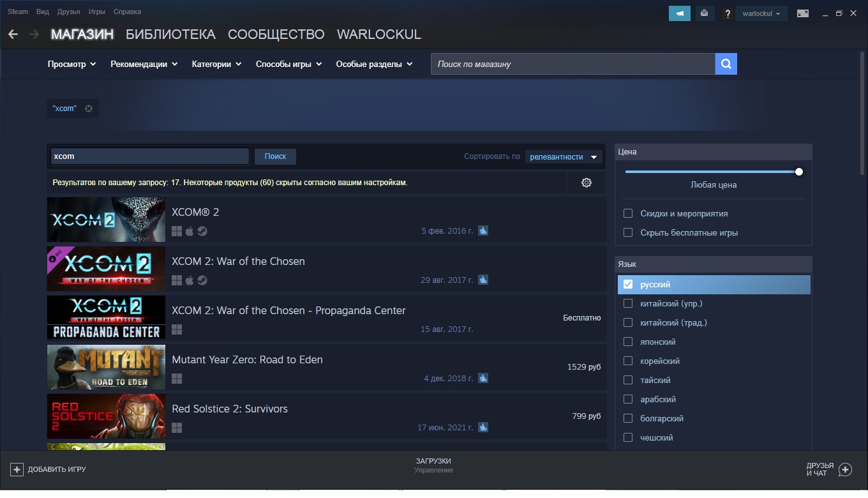The image size is (868, 498).
Task: Open the sort by "релевантности" dropdown
Action: (x=564, y=157)
